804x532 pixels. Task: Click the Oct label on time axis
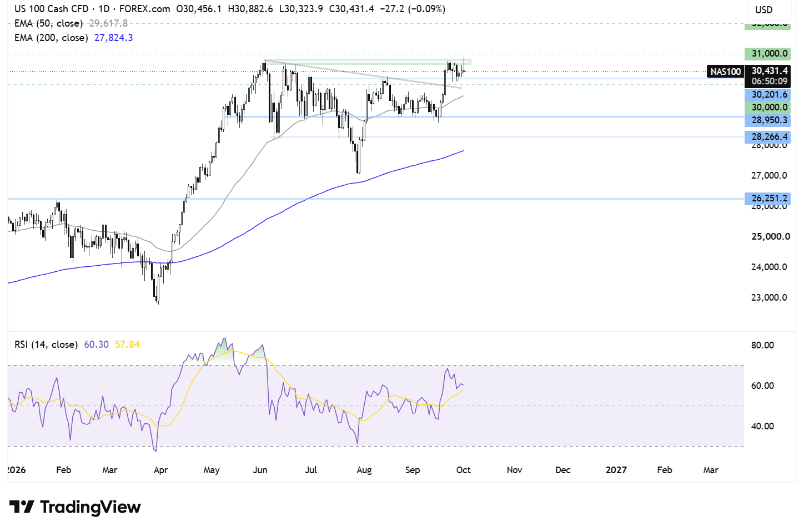(464, 470)
